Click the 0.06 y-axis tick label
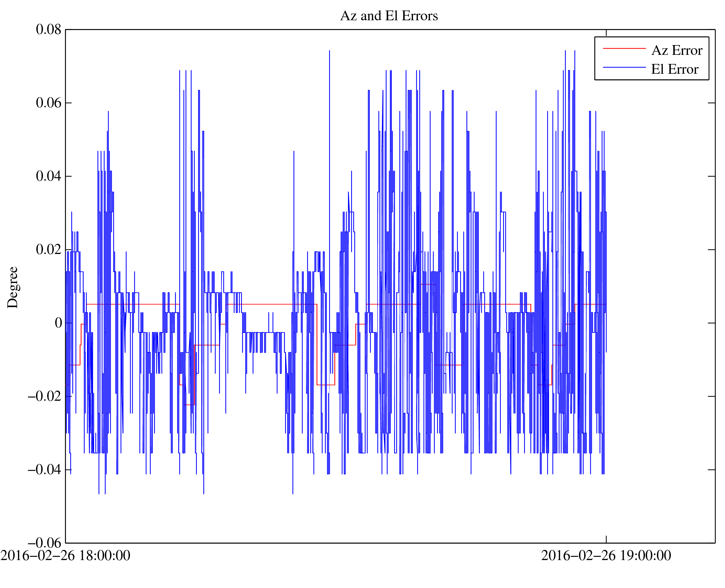This screenshot has width=725, height=588. pos(49,103)
